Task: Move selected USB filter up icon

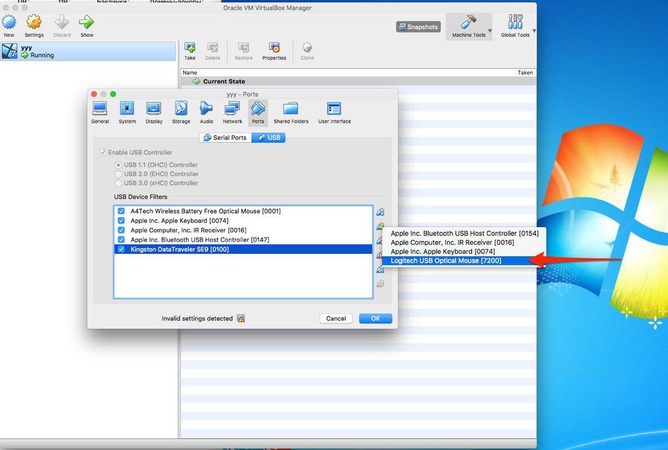Action: tap(380, 269)
